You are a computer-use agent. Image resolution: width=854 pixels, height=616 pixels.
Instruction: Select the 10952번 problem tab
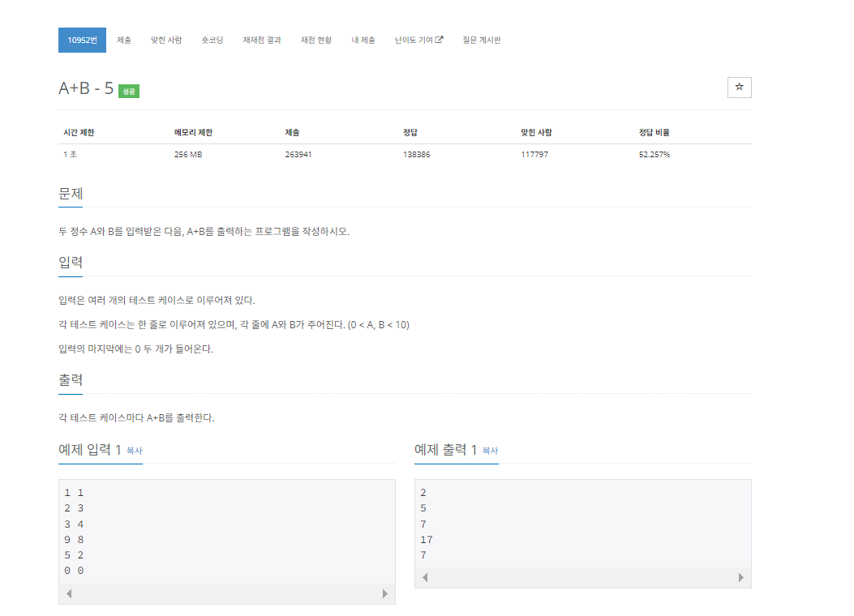tap(82, 41)
